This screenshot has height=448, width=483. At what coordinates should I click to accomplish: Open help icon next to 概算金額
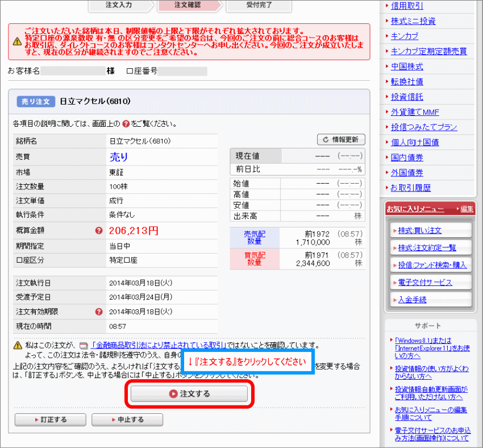pos(99,230)
